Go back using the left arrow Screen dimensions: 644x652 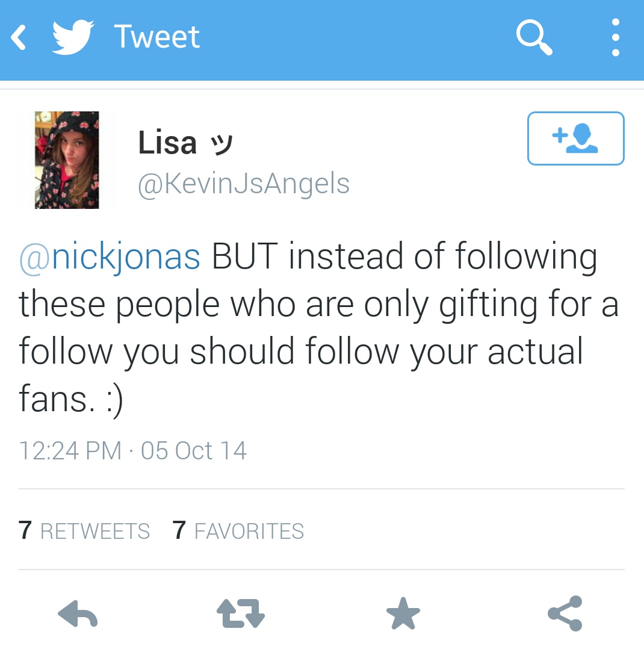[x=18, y=37]
